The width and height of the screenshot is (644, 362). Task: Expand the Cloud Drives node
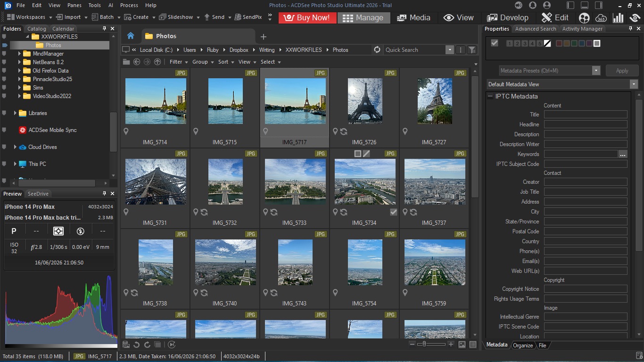[15, 147]
